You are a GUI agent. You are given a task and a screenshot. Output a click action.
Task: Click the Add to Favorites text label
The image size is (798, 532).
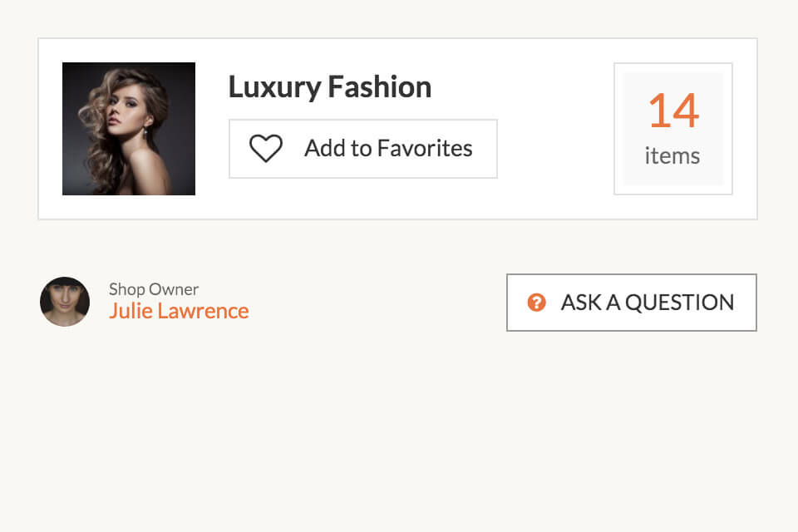click(388, 148)
